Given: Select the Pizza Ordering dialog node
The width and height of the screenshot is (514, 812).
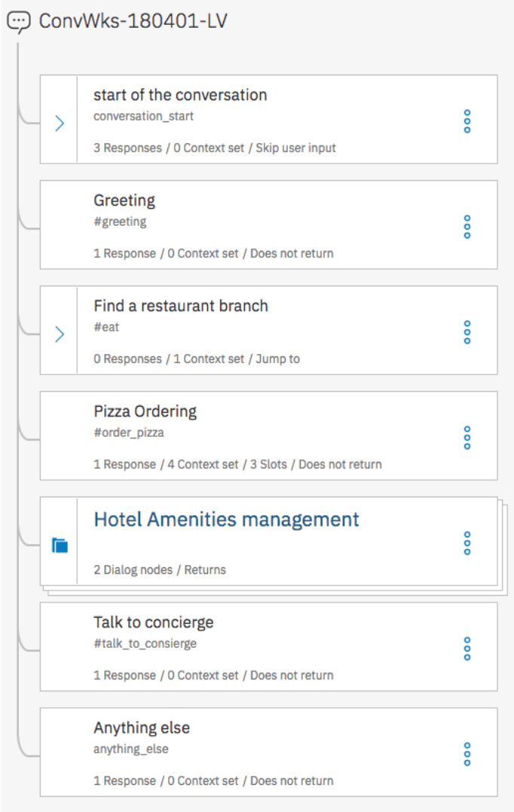Looking at the screenshot, I should pyautogui.click(x=145, y=411).
